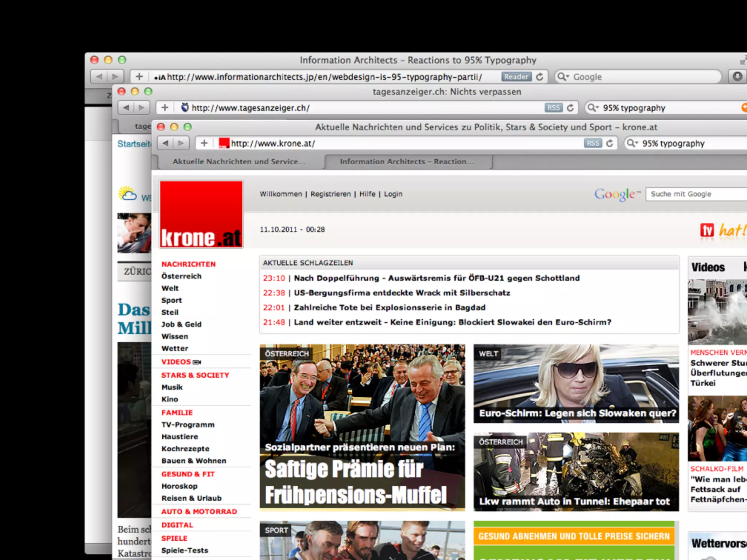Click the back arrow in krone.at window
Viewport: 747px width, 560px height.
(166, 143)
